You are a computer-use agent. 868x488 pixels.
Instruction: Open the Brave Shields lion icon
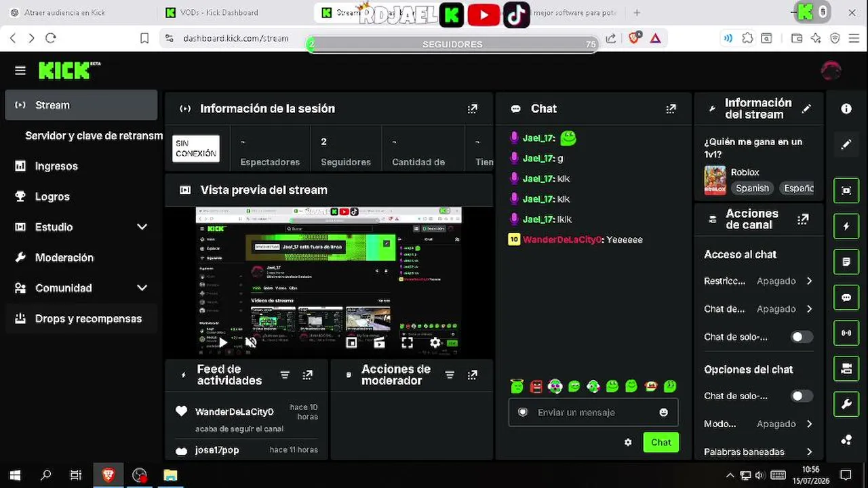coord(634,39)
